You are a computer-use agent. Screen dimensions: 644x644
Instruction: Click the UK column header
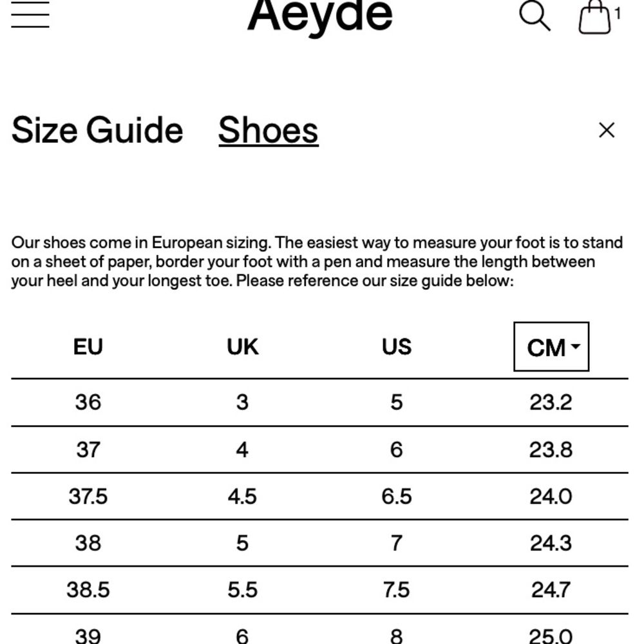[242, 347]
